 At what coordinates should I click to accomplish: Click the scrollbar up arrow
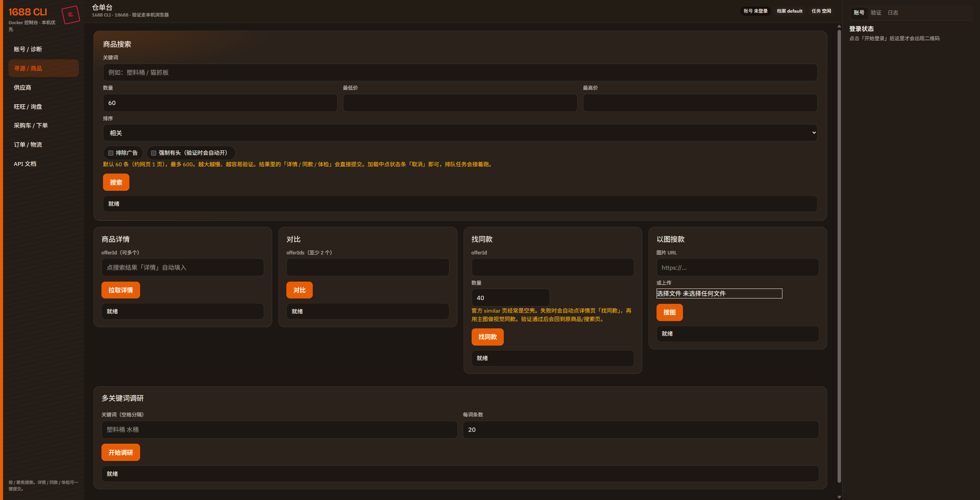pyautogui.click(x=839, y=26)
